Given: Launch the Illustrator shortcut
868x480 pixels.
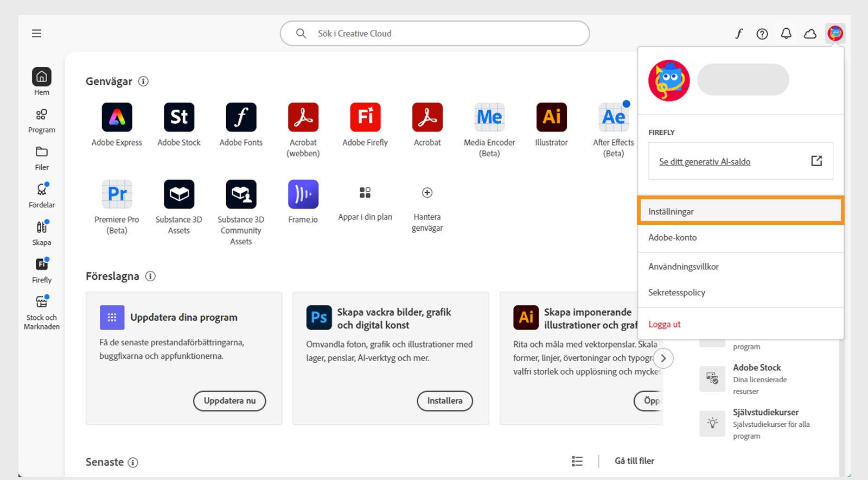Looking at the screenshot, I should tap(551, 125).
